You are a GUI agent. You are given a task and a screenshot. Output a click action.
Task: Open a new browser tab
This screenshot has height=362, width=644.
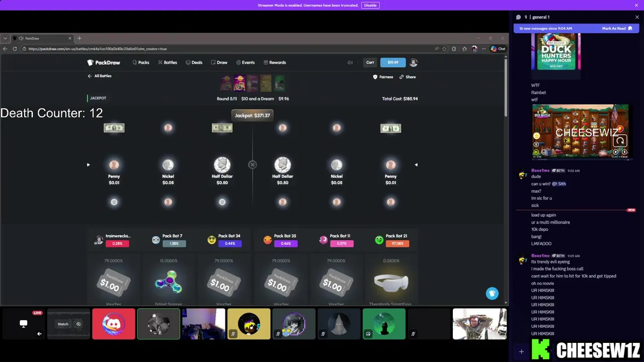(x=79, y=38)
